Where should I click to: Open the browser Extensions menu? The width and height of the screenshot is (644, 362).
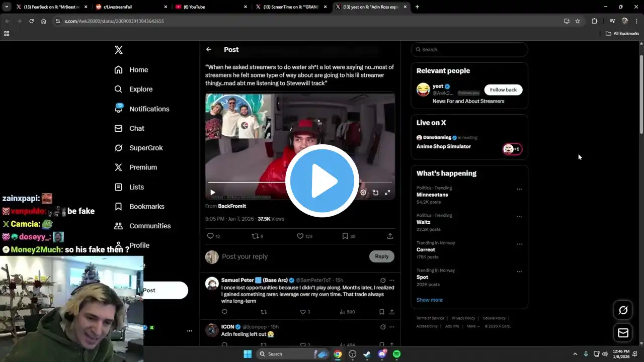click(x=595, y=21)
